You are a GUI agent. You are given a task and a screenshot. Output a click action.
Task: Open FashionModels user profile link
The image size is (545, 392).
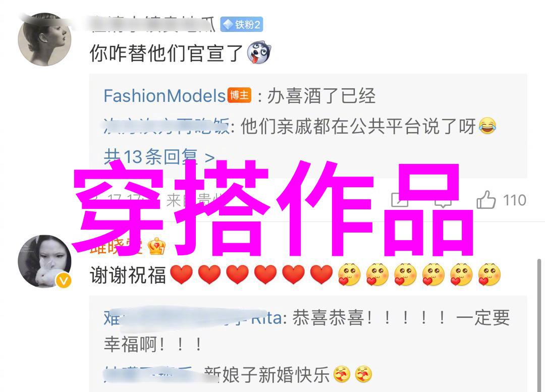(x=165, y=96)
